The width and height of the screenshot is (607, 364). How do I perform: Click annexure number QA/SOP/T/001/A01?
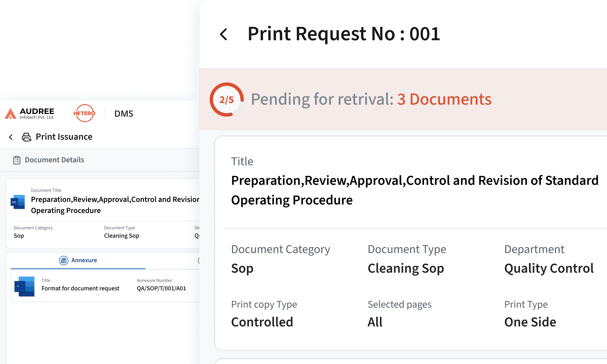pyautogui.click(x=161, y=288)
